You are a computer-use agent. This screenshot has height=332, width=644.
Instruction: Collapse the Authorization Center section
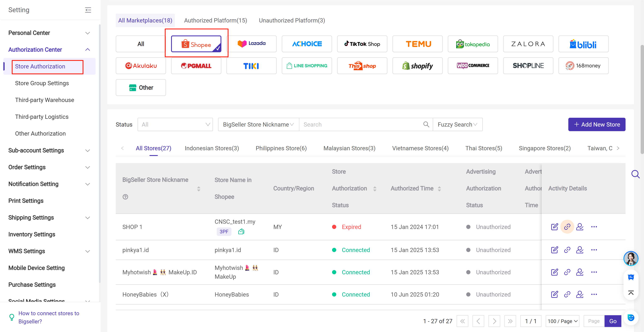[87, 50]
